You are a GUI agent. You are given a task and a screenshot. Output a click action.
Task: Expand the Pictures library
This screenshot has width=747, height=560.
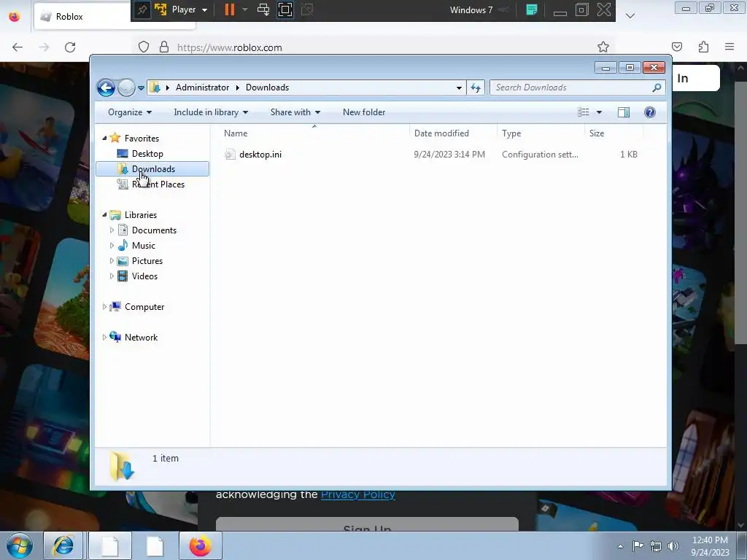tap(112, 261)
